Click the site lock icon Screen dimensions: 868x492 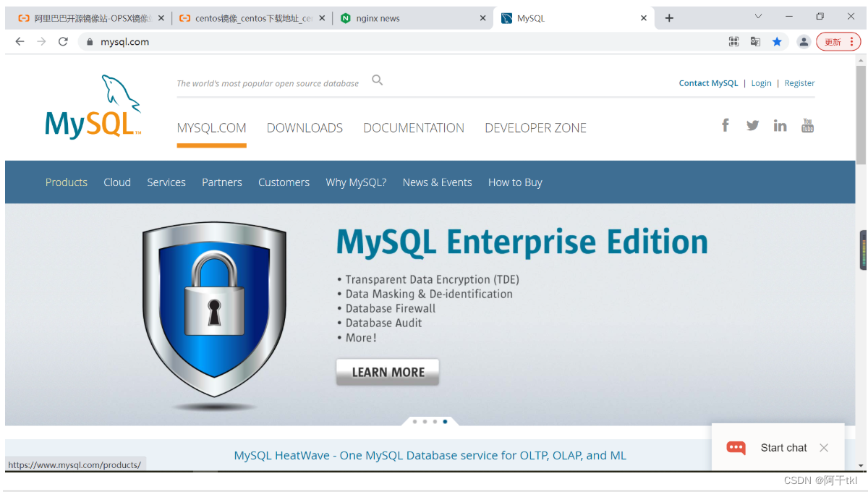[90, 42]
